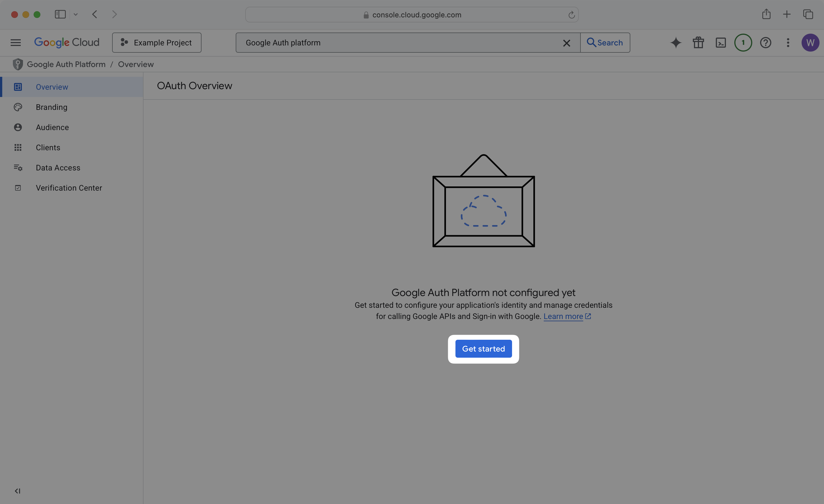Open the Example Project selector
The height and width of the screenshot is (504, 824).
tap(156, 43)
